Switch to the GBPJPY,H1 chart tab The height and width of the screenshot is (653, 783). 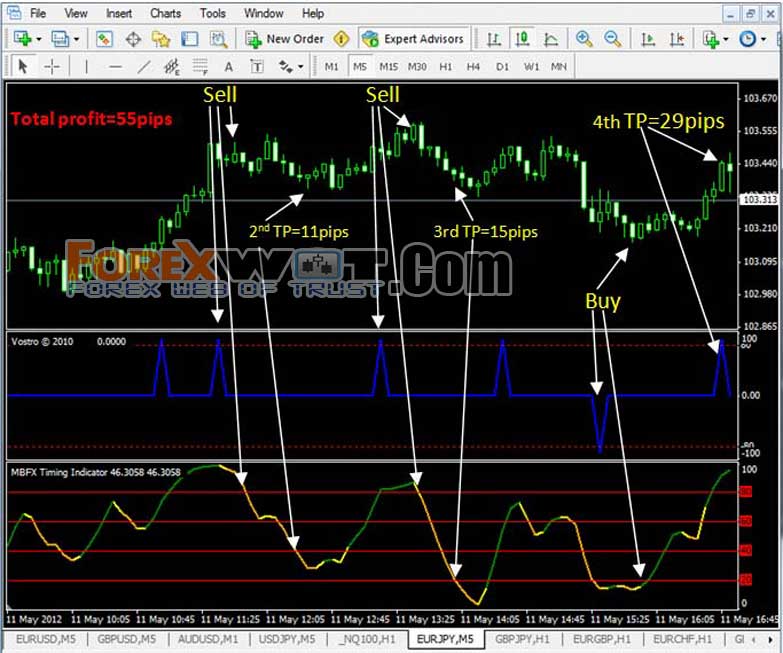[522, 640]
